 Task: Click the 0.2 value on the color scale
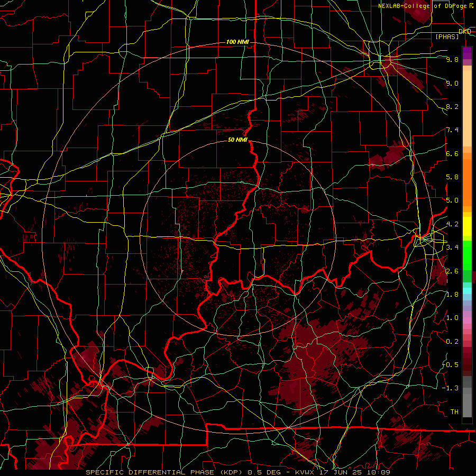point(452,341)
